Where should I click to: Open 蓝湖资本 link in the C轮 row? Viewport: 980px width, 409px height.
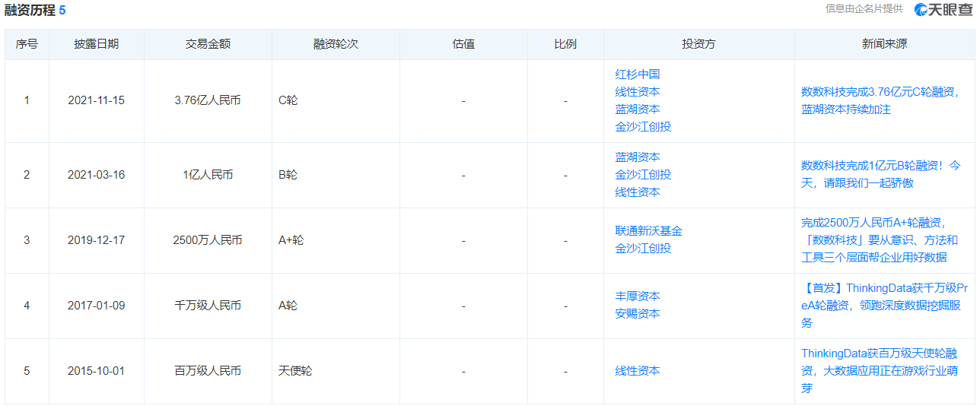point(638,109)
